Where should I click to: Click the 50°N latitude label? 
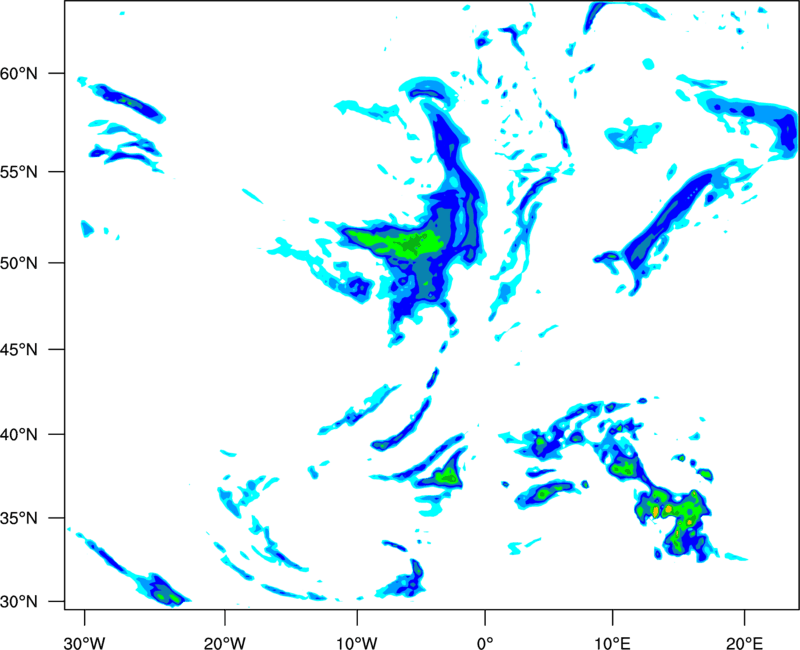click(19, 263)
